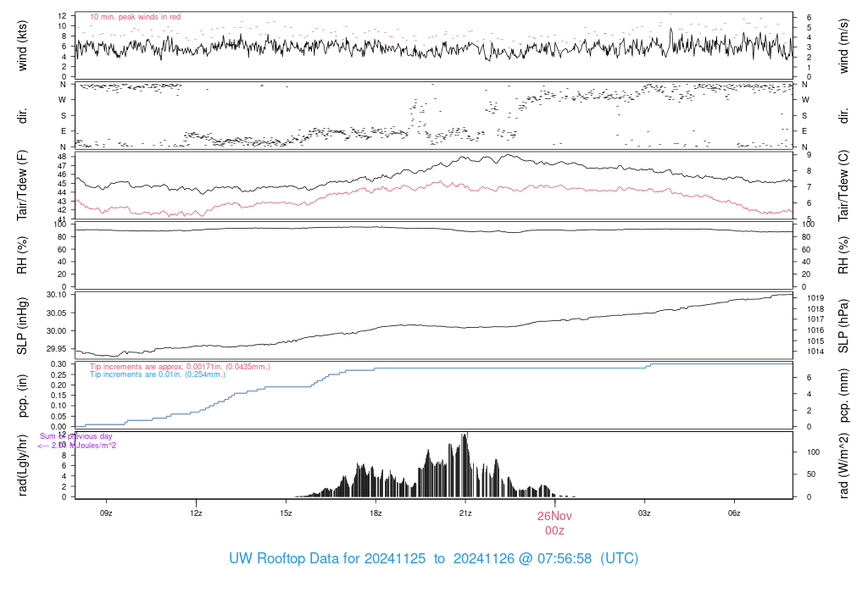Screen dimensions: 868x593
Task: Click the red '00z' axis label
Action: pyautogui.click(x=554, y=530)
